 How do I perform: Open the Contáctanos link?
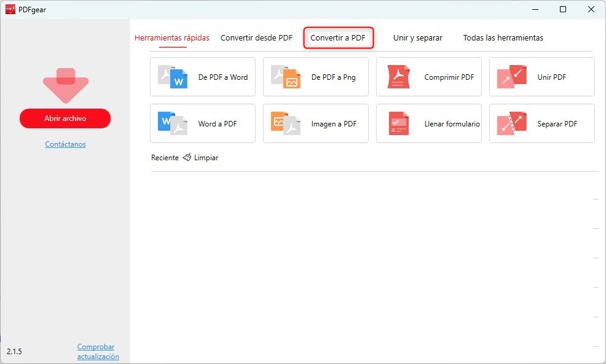[65, 144]
